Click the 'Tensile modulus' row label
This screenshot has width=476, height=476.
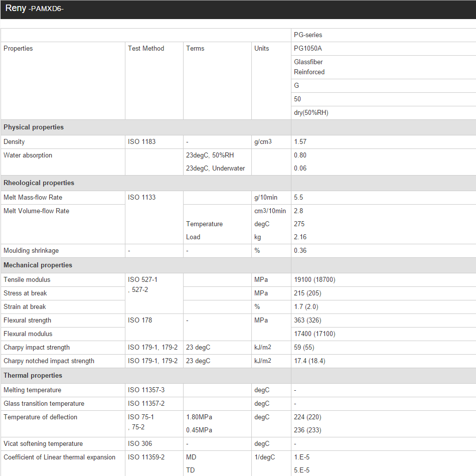click(x=27, y=279)
